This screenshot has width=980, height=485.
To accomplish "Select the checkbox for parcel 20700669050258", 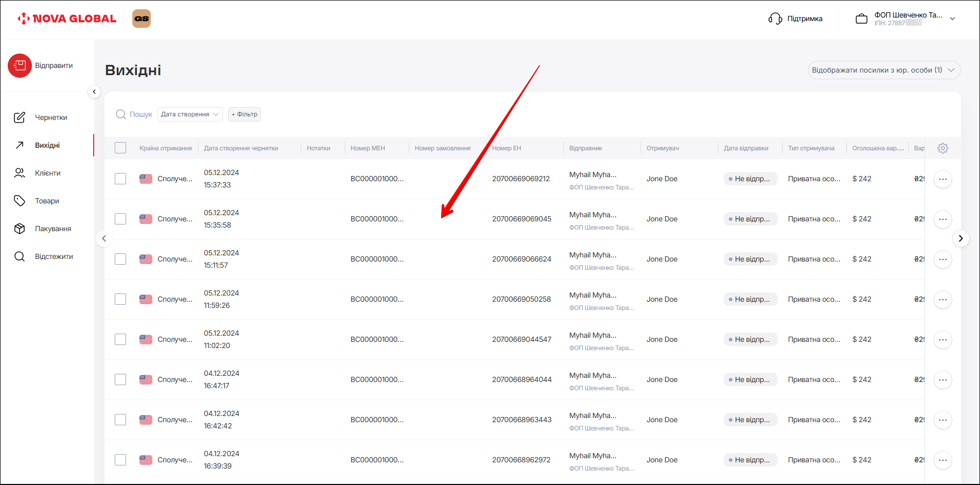I will [120, 300].
